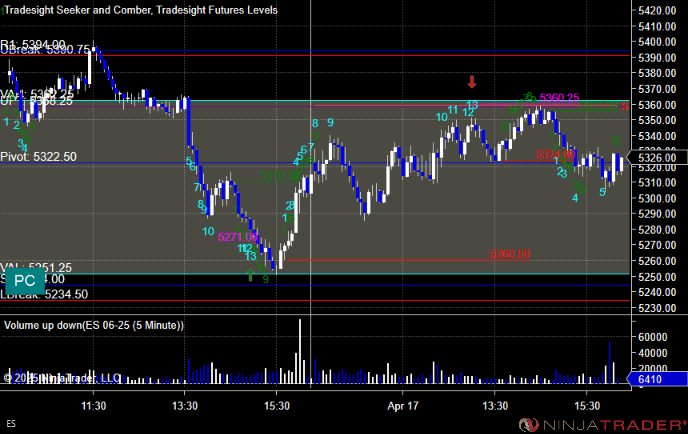688x434 pixels.
Task: Click the current price marker 5326.00
Action: click(657, 158)
